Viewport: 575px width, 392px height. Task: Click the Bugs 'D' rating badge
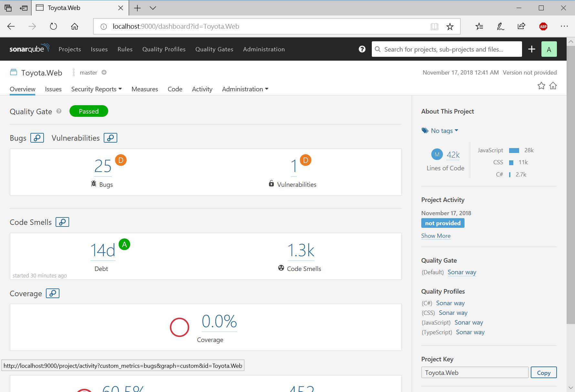click(x=121, y=160)
